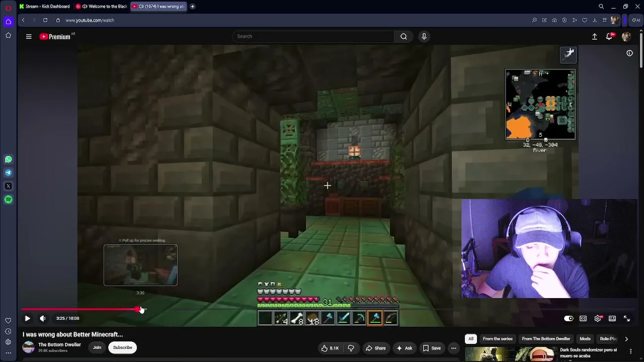Screen dimensions: 644x362
Task: Share this video
Action: pyautogui.click(x=376, y=348)
